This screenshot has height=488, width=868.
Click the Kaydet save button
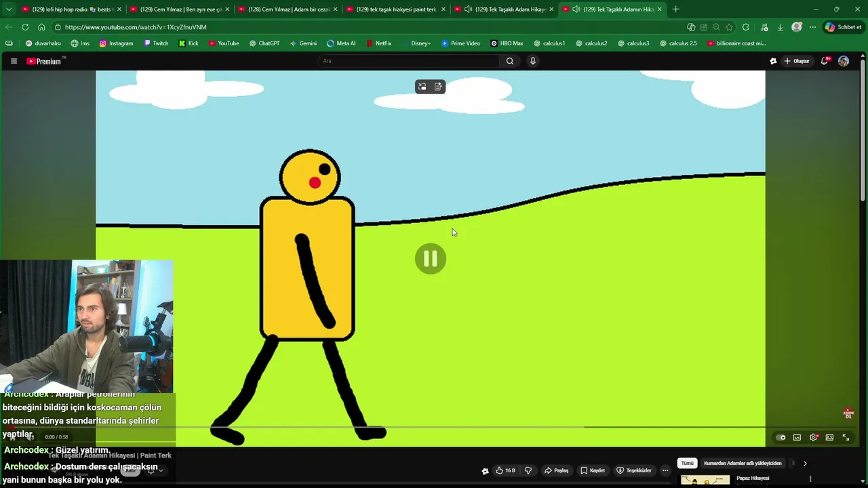tap(592, 470)
